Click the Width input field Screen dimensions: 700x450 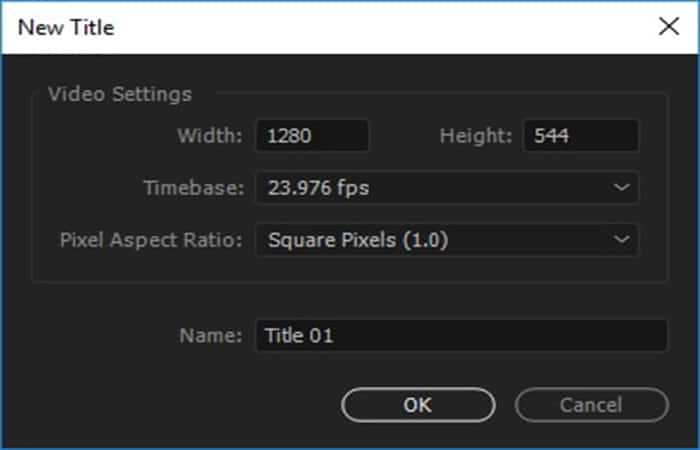[x=312, y=136]
